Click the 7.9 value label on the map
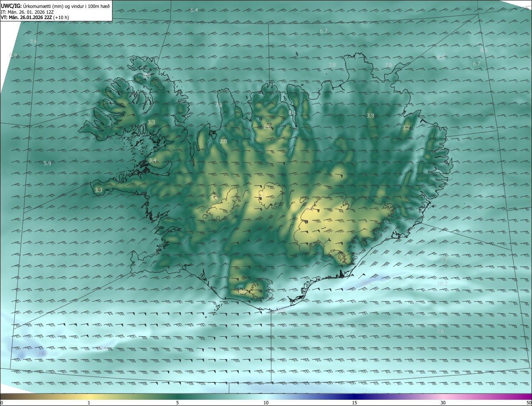 (x=388, y=65)
